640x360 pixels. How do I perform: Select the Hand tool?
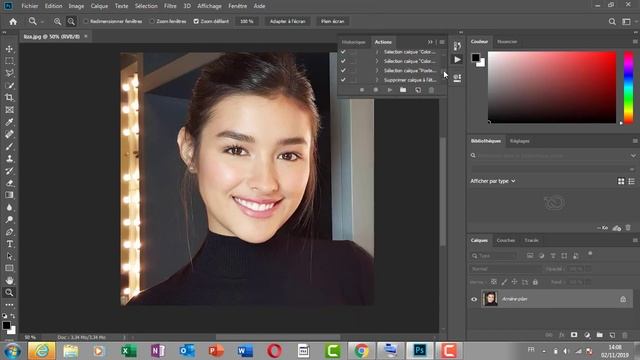coord(9,280)
